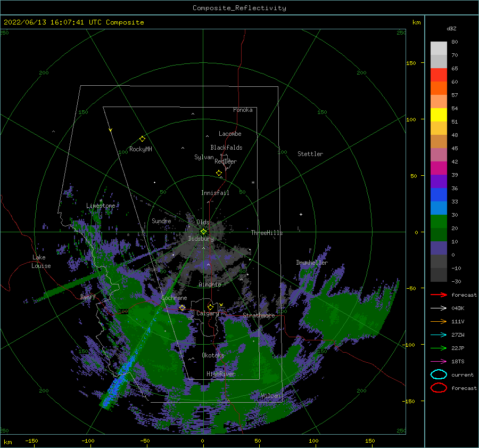Click the red forecast arrow in legend
This screenshot has height=448, width=479.
(439, 295)
